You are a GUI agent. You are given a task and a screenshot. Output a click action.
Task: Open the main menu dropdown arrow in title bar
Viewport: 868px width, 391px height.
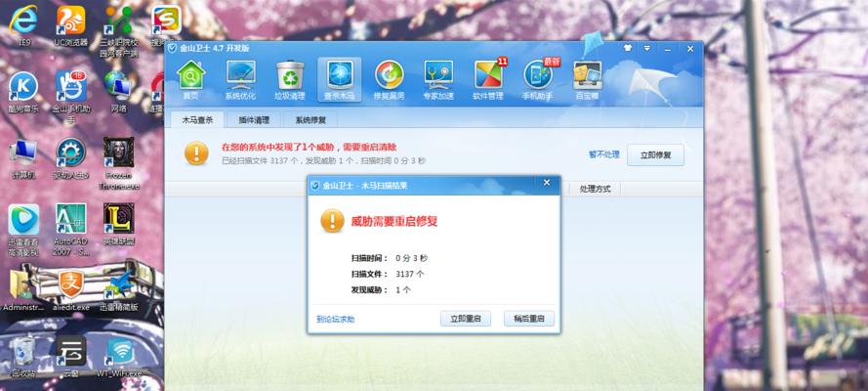click(x=646, y=48)
